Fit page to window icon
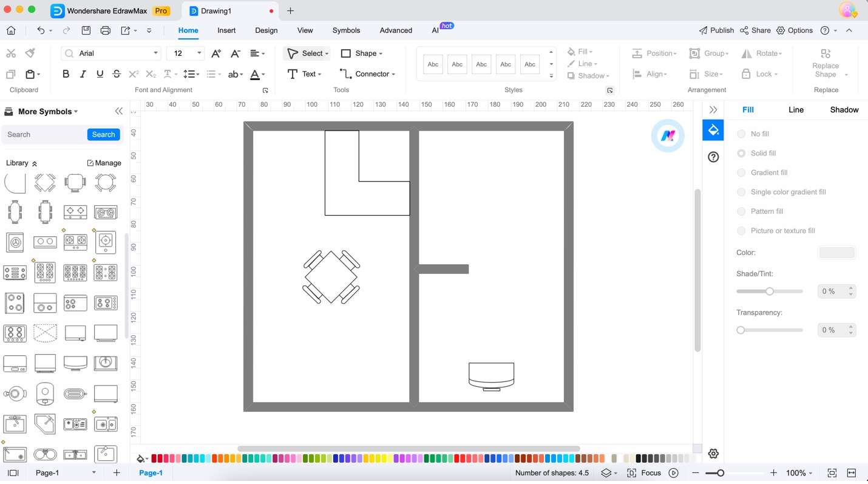 coord(832,472)
